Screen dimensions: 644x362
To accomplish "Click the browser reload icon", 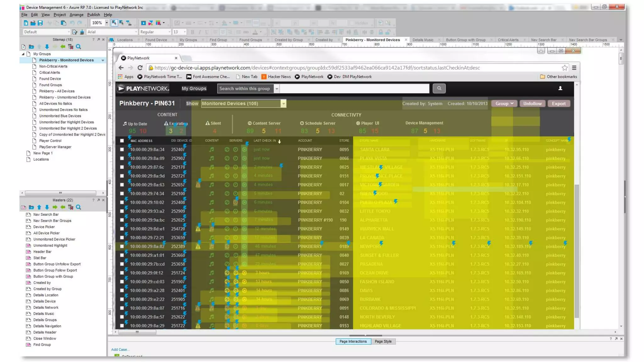I will 140,68.
